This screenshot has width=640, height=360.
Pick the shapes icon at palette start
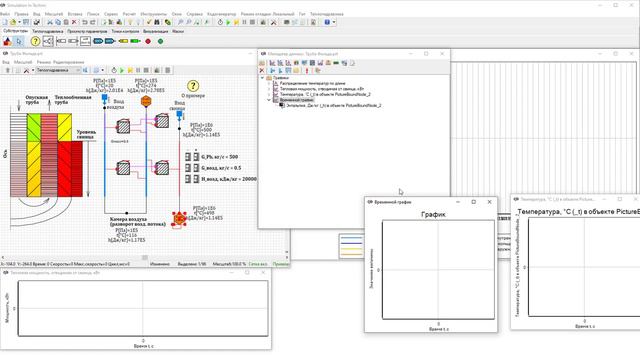click(x=7, y=41)
